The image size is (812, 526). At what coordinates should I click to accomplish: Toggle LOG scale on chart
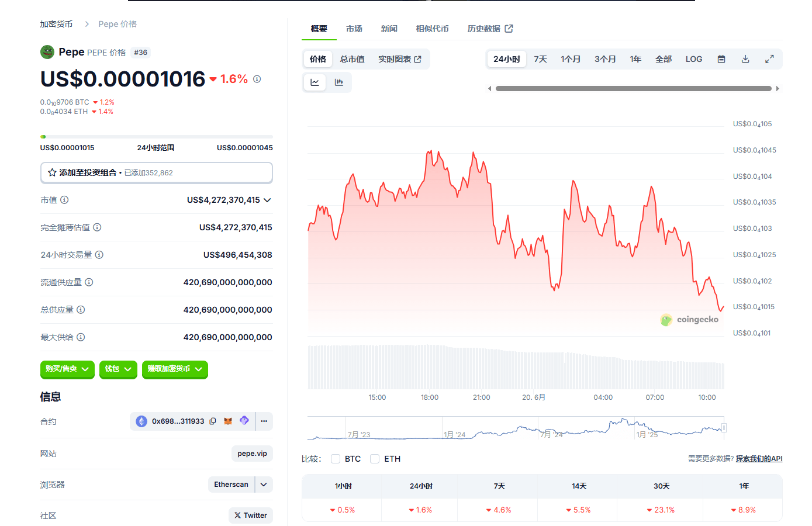point(694,59)
